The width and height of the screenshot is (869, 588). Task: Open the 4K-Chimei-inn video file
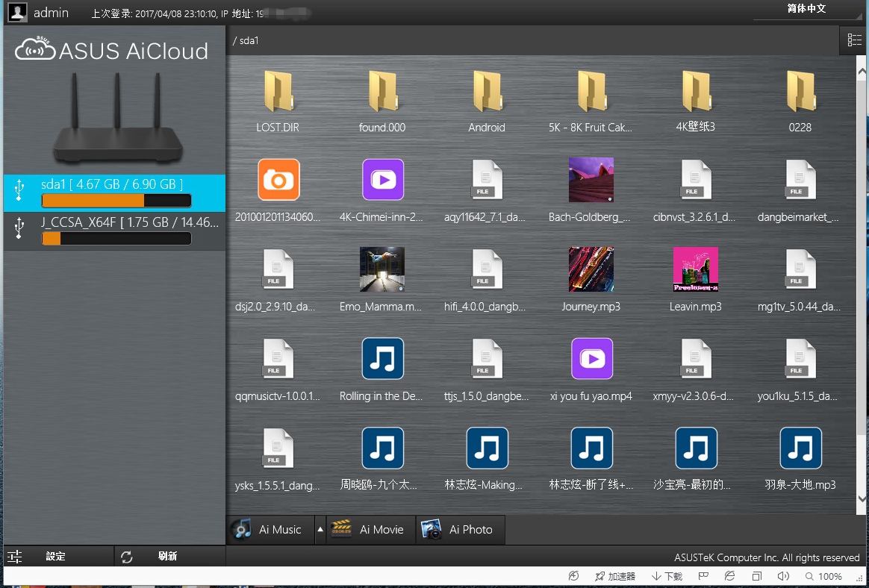point(382,180)
